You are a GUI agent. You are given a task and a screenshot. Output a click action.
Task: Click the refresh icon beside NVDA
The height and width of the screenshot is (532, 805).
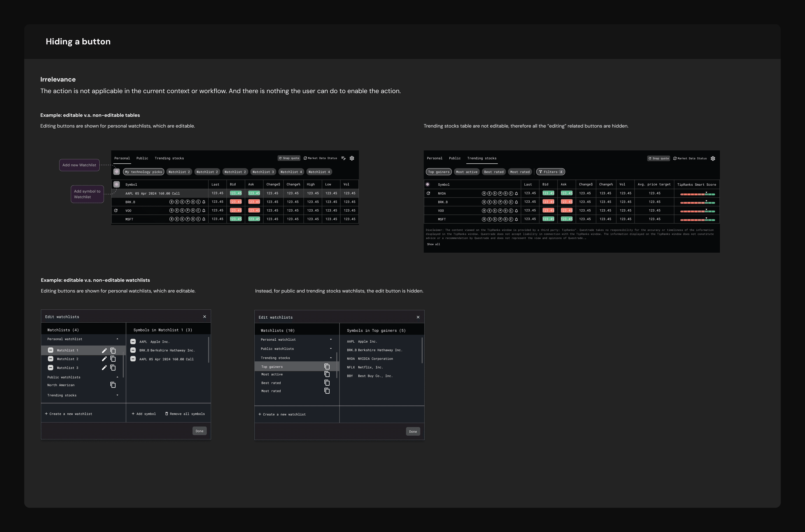pos(428,193)
